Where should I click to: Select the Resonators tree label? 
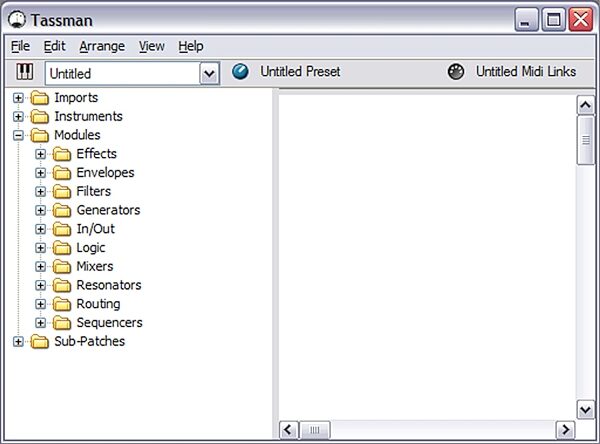click(x=109, y=286)
